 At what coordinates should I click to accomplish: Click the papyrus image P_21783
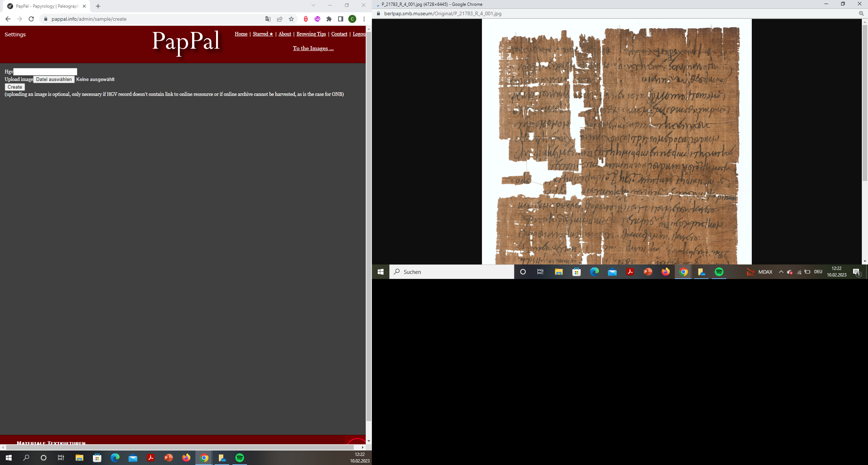tap(617, 142)
